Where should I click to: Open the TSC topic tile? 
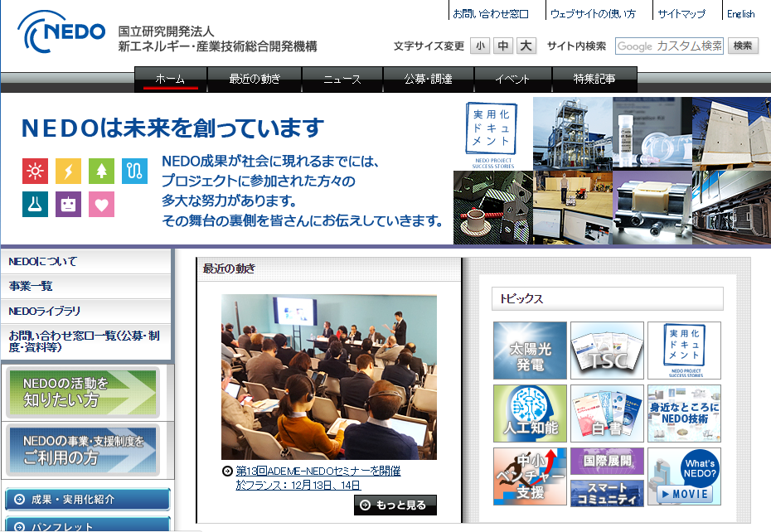click(x=607, y=351)
